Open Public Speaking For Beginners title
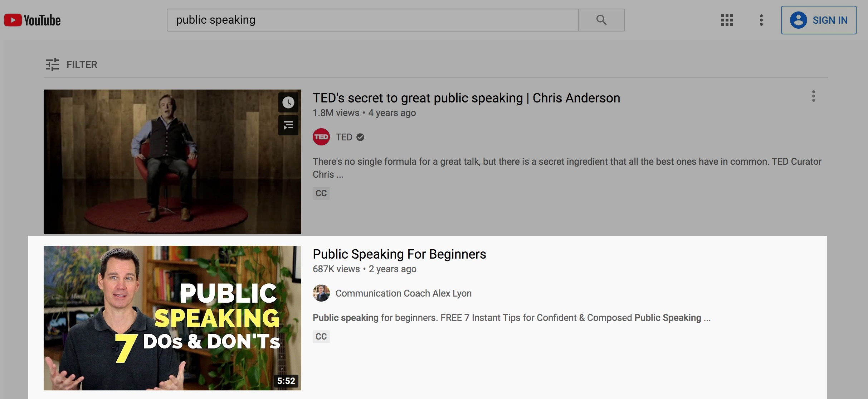This screenshot has height=399, width=868. 399,254
